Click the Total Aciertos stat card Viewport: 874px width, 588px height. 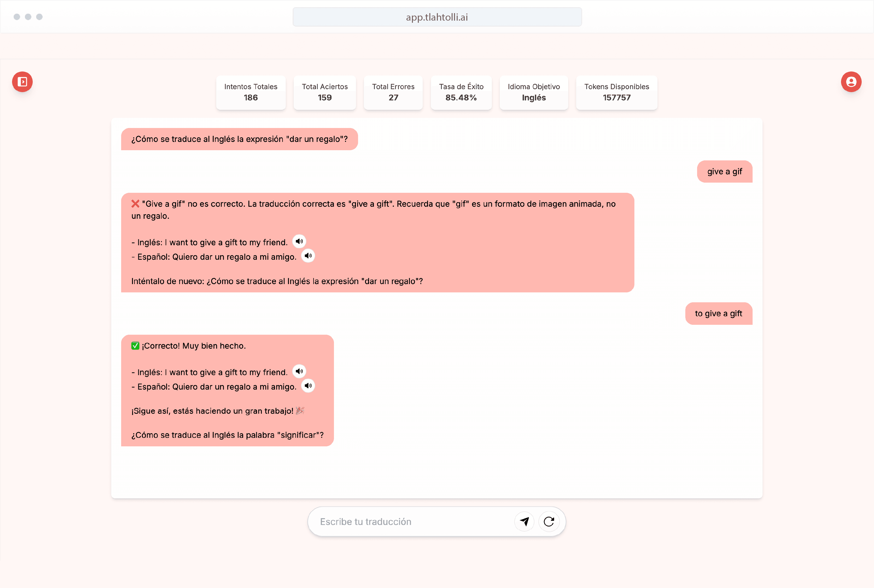click(325, 92)
